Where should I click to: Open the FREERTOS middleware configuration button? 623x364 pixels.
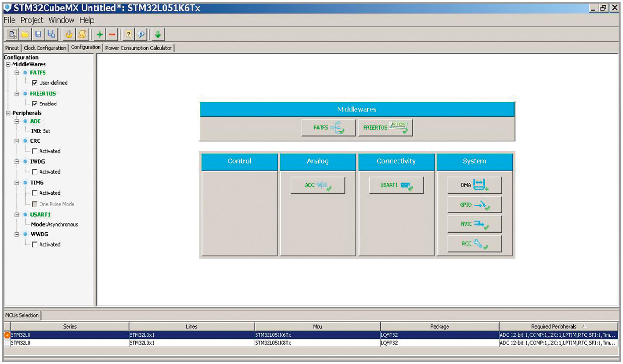[x=386, y=128]
